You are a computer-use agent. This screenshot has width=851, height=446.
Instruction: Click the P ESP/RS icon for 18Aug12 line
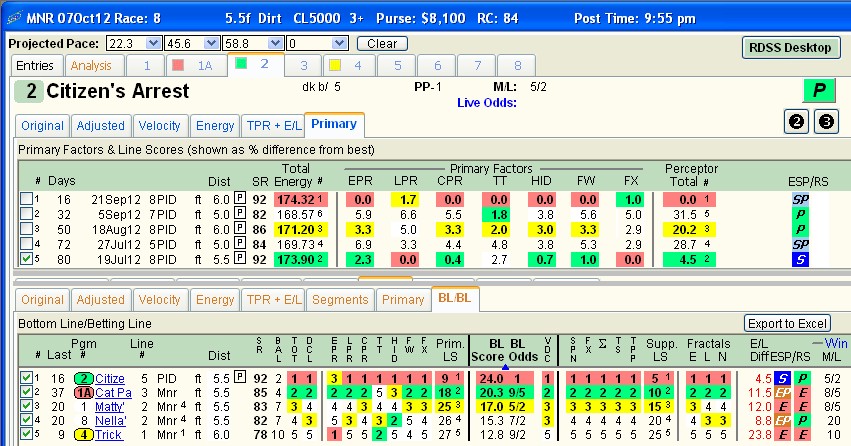point(800,230)
